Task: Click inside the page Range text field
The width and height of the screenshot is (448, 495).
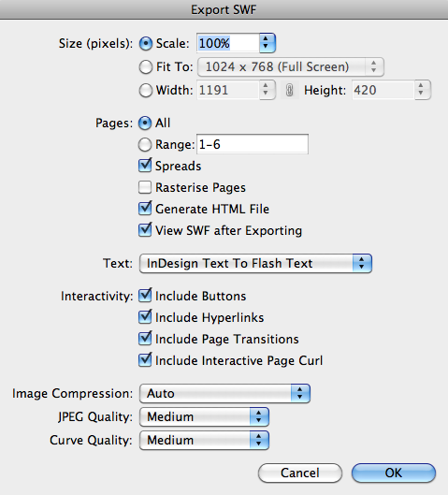Action: click(x=253, y=145)
